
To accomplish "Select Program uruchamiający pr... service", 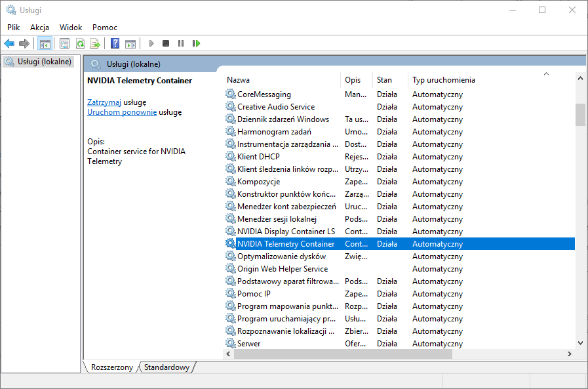I will tap(400, 319).
